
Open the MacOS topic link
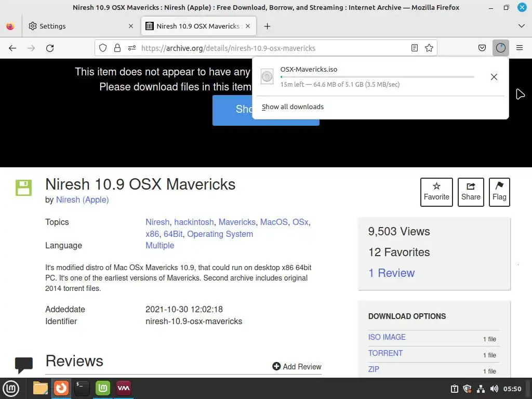coord(274,222)
